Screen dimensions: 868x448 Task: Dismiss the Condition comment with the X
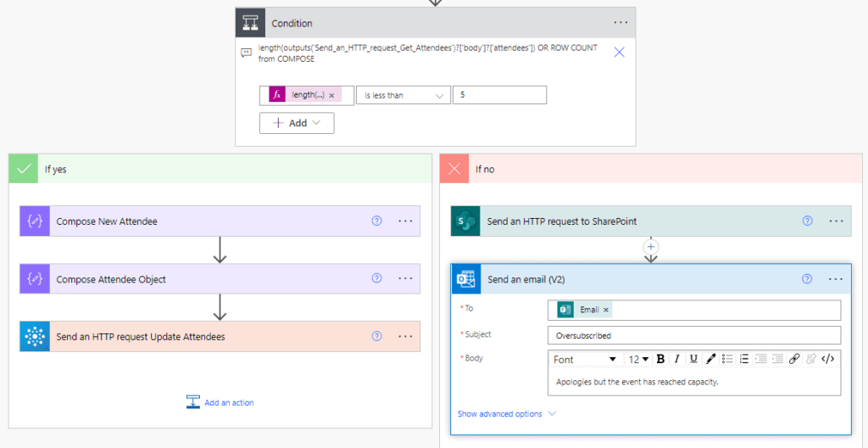(620, 52)
